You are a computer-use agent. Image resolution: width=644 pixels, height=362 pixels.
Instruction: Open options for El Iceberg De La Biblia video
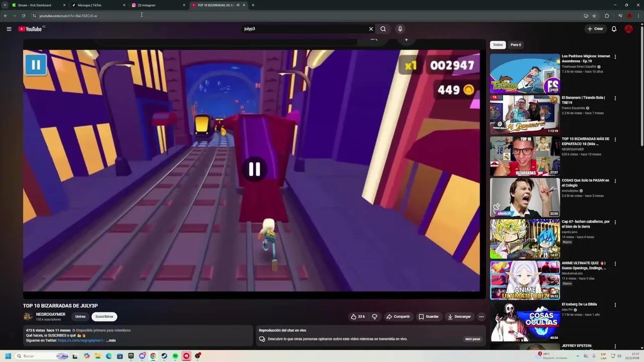(x=615, y=305)
